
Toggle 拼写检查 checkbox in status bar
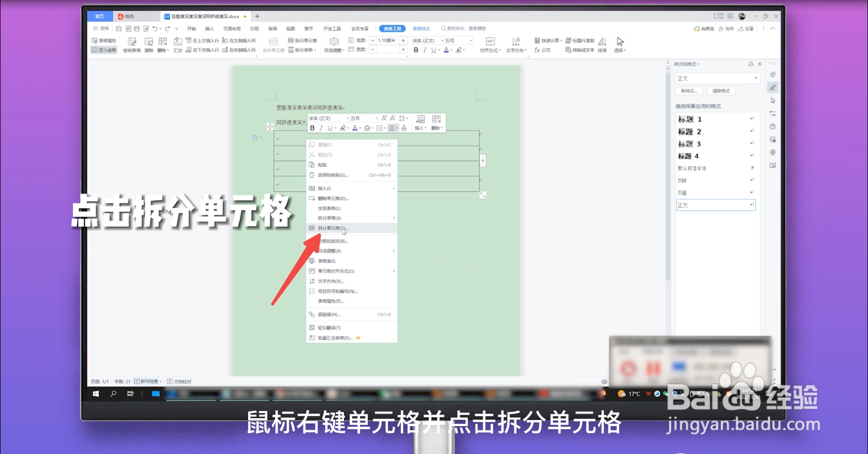point(137,382)
